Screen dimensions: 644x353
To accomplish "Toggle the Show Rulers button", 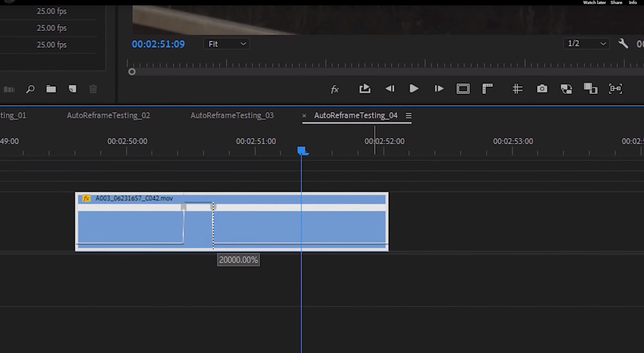I will 487,89.
